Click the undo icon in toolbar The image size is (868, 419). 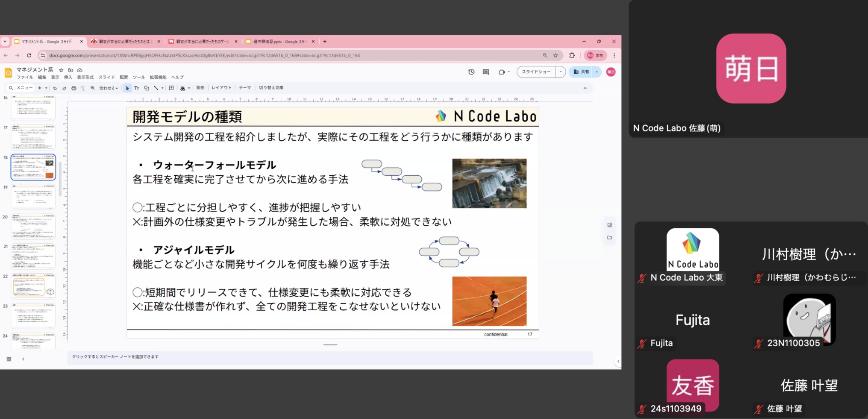pyautogui.click(x=55, y=88)
